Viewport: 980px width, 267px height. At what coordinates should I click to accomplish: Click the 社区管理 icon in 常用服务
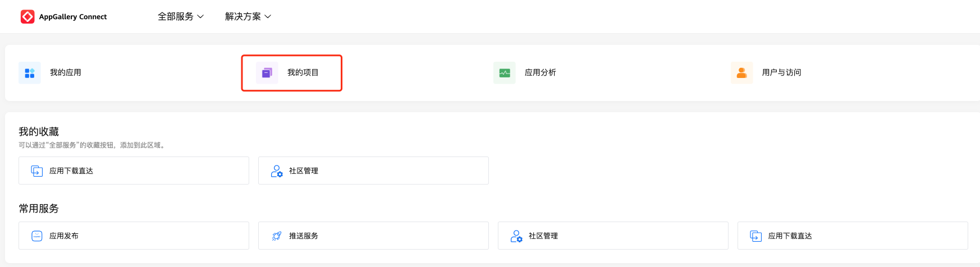tap(516, 236)
